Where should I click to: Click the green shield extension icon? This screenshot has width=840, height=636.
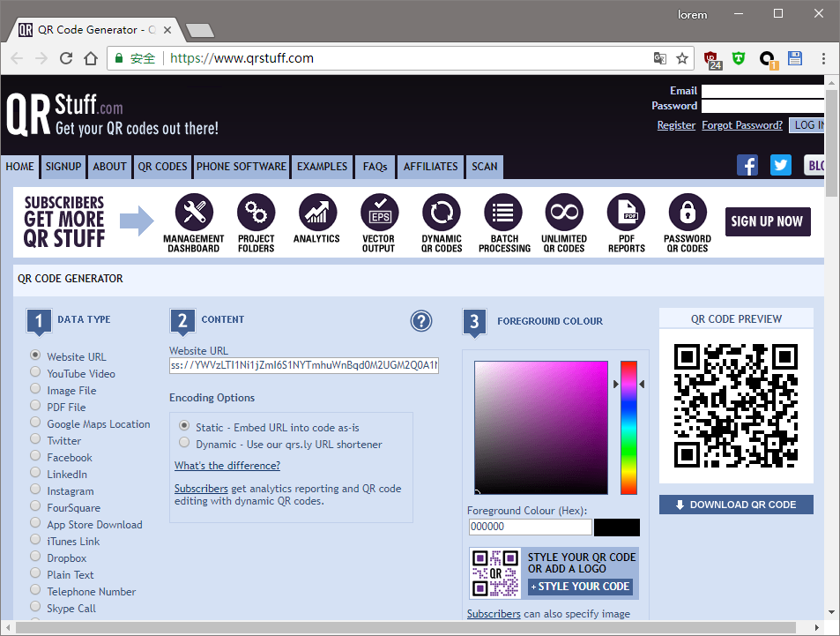(739, 58)
